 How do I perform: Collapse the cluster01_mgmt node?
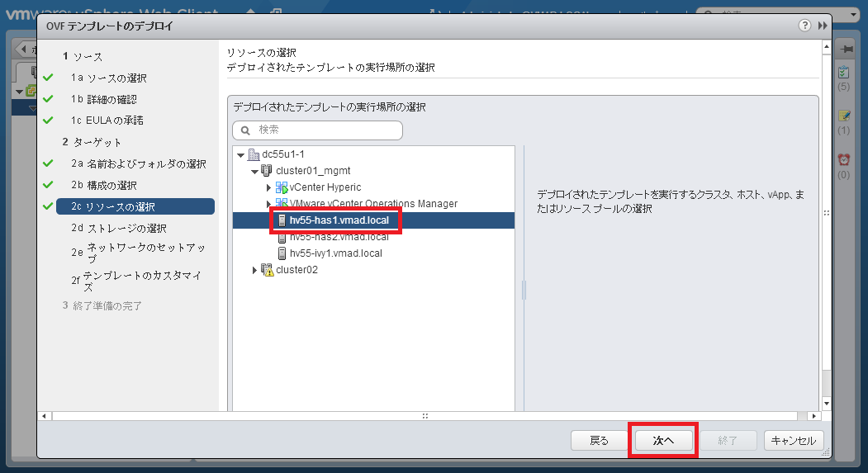click(254, 172)
